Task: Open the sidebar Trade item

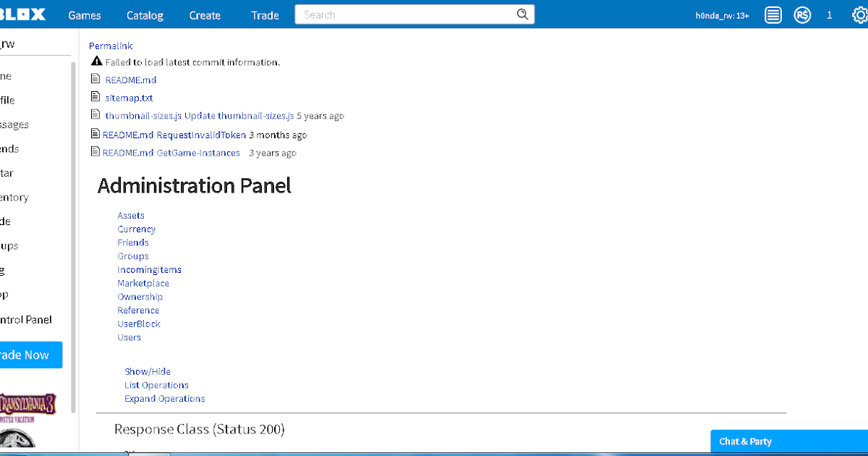Action: click(x=5, y=221)
